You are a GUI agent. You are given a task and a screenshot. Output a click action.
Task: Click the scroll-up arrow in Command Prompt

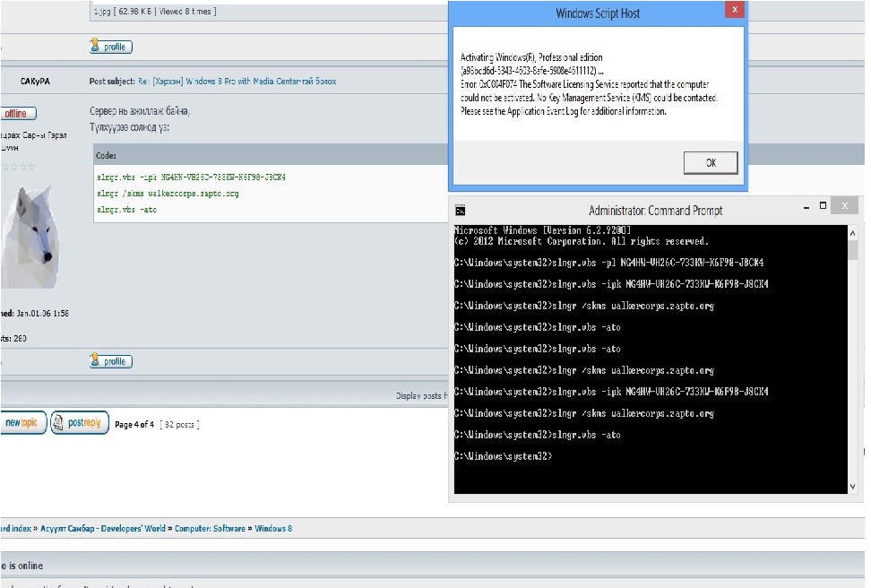point(851,231)
